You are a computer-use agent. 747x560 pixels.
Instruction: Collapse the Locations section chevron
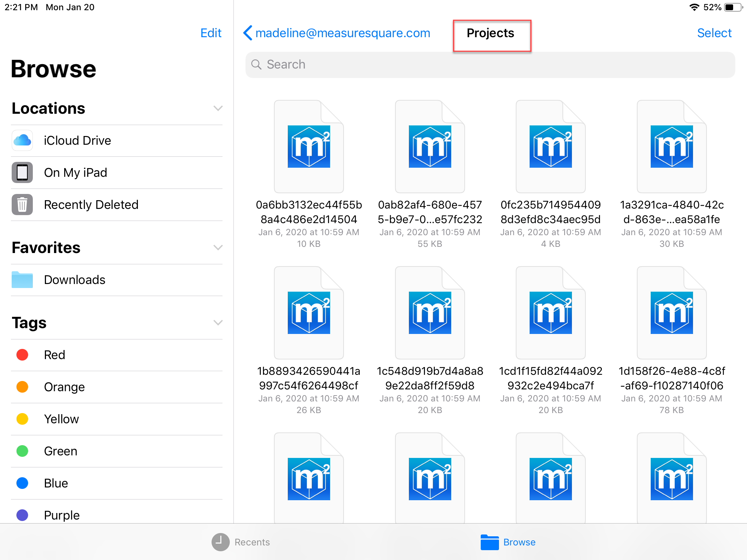[218, 108]
